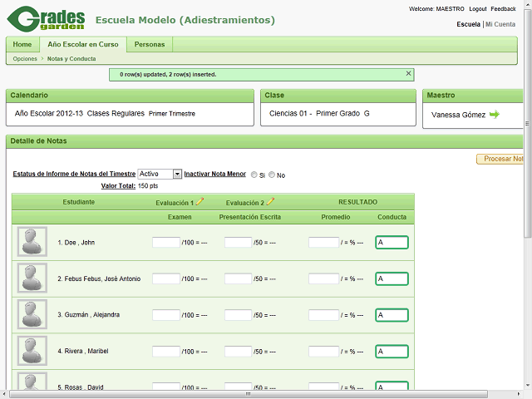Image resolution: width=532 pixels, height=399 pixels.
Task: Click John Doe's student avatar
Action: click(32, 242)
